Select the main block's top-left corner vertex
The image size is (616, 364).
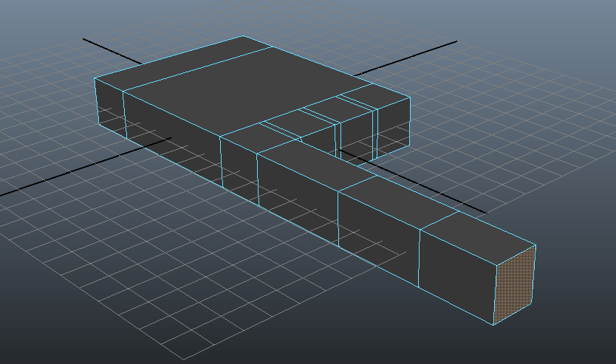[x=95, y=78]
